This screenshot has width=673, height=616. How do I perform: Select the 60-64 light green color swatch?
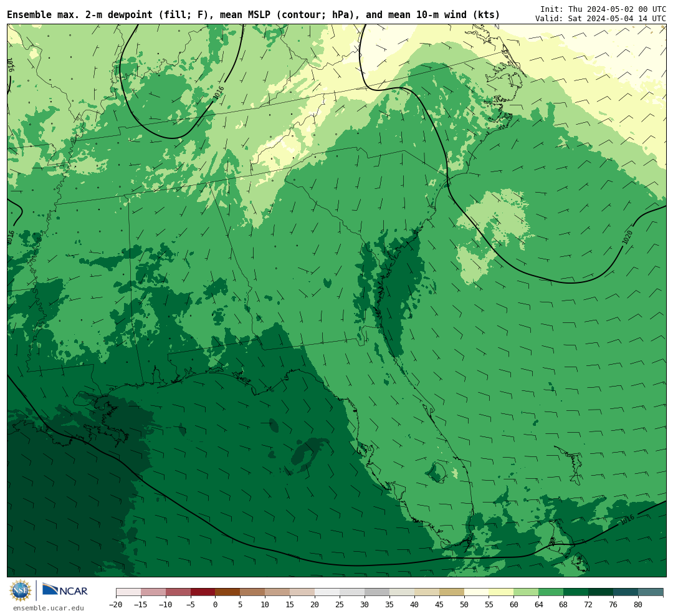click(526, 592)
